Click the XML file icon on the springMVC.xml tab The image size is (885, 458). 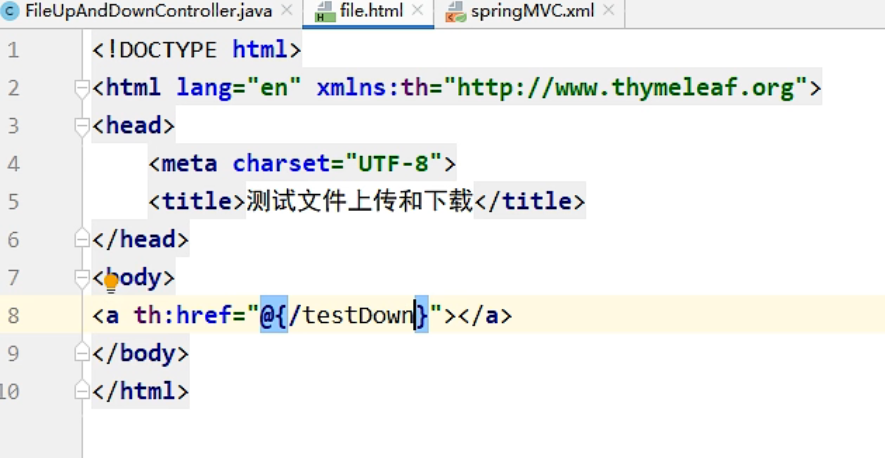point(455,12)
